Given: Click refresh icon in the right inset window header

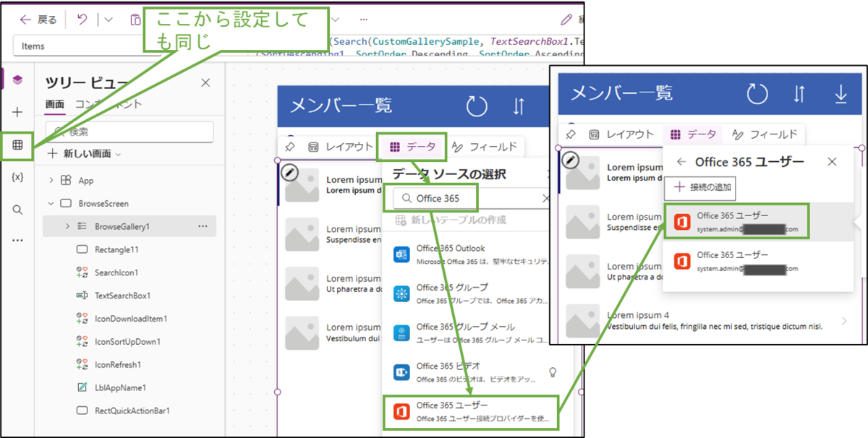Looking at the screenshot, I should pos(757,94).
